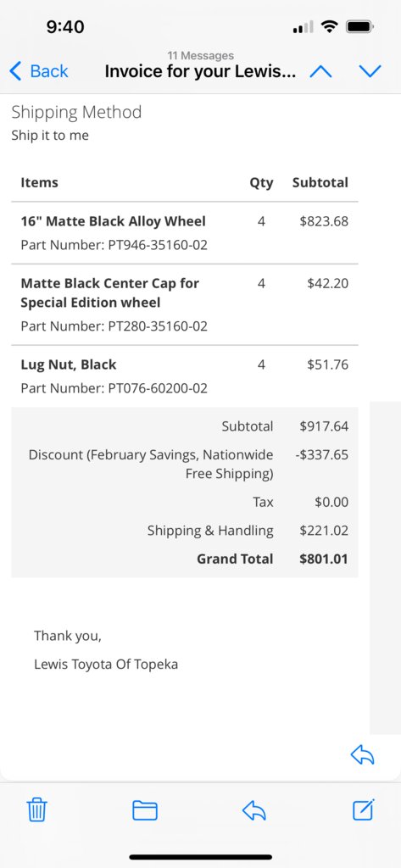Tap the 9:40 clock in status bar

click(x=65, y=26)
